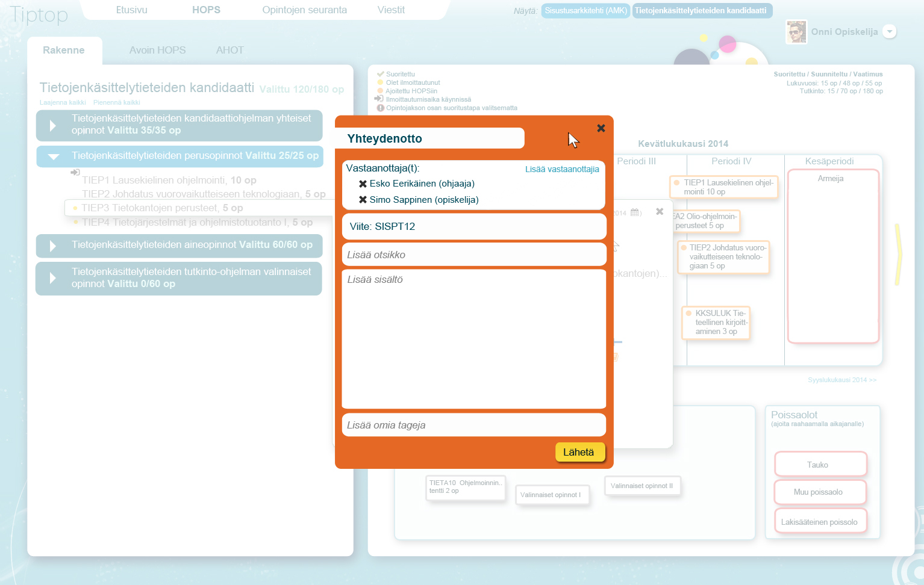
Task: Click Valinnaiset opinnot II card
Action: [x=642, y=486]
